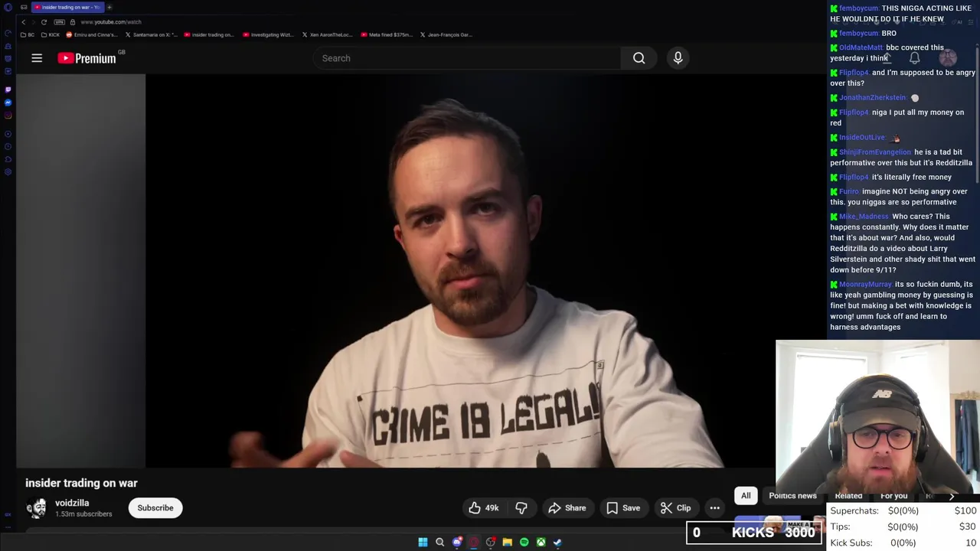Open sidebar settings gear icon
The width and height of the screenshot is (980, 551).
8,171
